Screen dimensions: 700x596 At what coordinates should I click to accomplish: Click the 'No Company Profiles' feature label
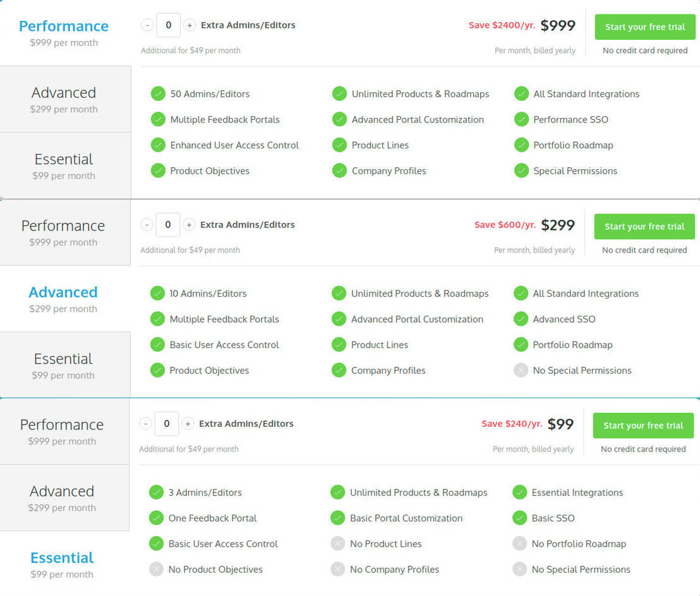(x=395, y=569)
